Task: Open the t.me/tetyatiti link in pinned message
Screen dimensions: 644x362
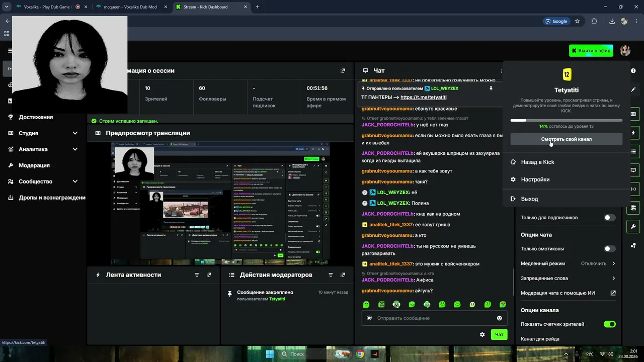Action: coord(424,97)
